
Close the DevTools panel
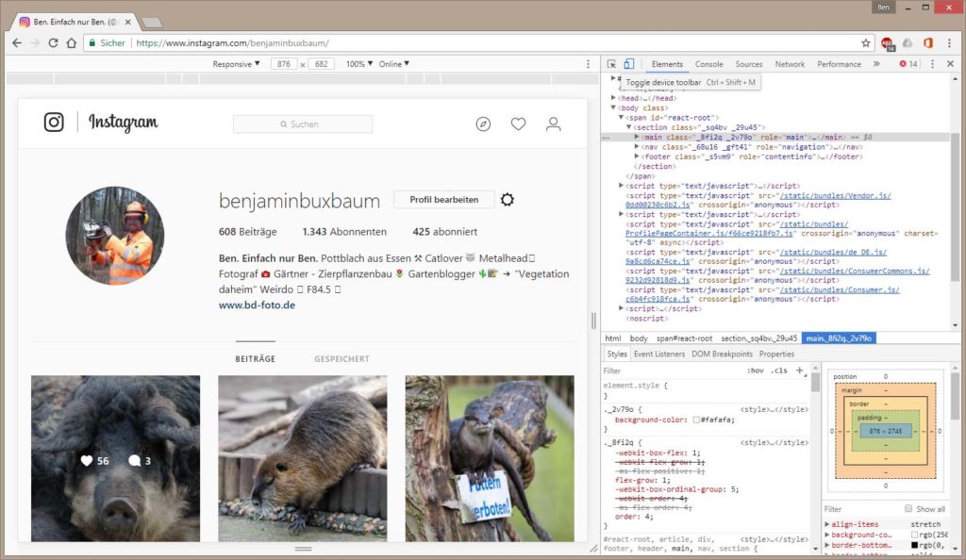950,64
